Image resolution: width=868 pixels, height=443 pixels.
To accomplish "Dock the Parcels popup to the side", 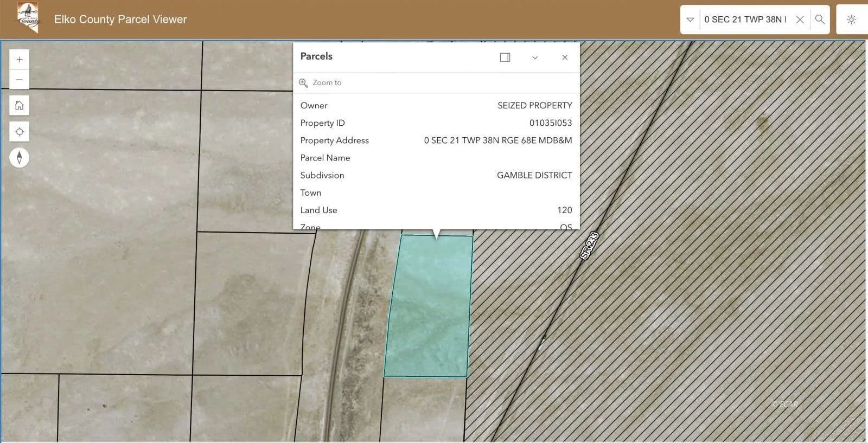I will [505, 57].
